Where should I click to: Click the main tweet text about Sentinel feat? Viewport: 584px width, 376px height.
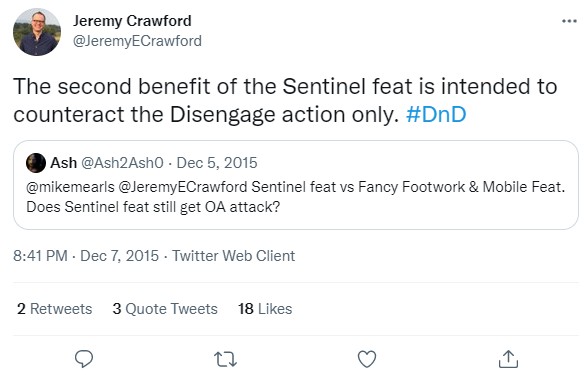tap(285, 100)
